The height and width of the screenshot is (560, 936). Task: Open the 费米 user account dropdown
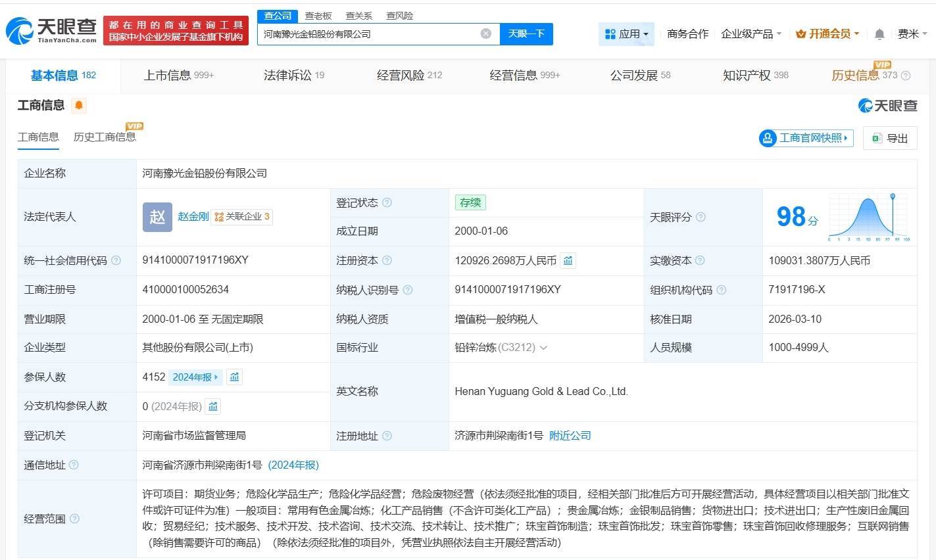coord(912,34)
